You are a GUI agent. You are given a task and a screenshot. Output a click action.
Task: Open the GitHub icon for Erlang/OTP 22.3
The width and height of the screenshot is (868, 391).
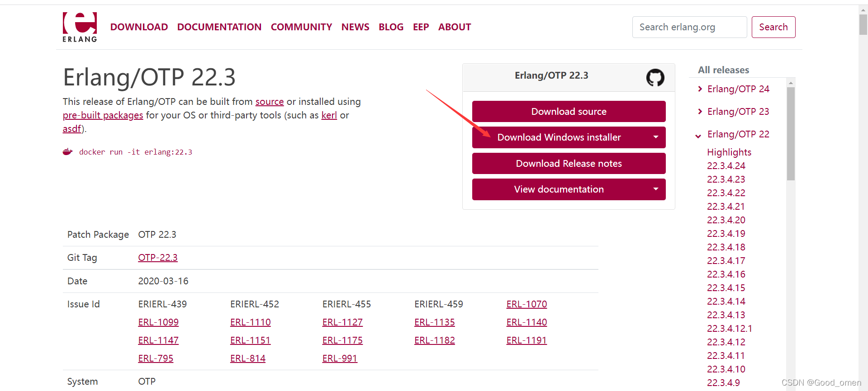[x=655, y=77]
